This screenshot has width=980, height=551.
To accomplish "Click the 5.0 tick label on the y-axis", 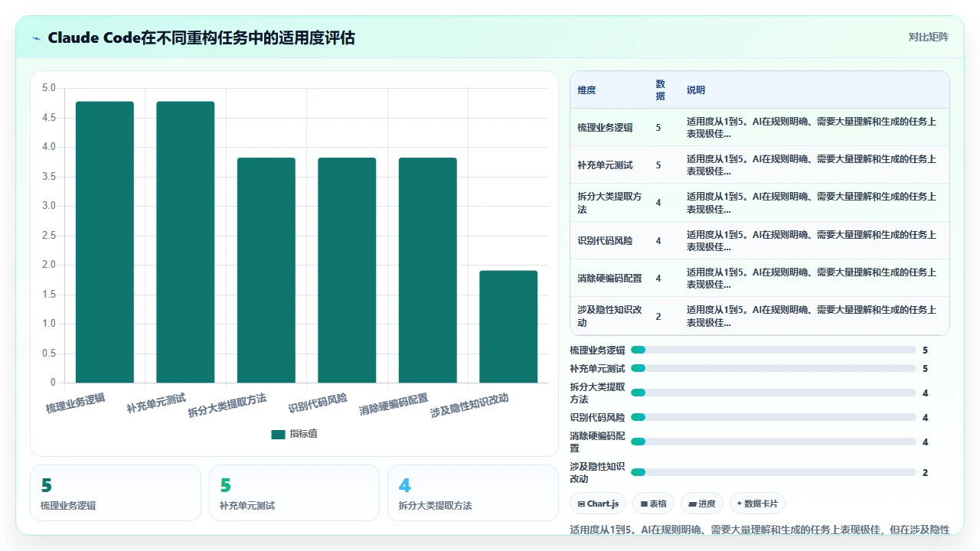I will (49, 88).
